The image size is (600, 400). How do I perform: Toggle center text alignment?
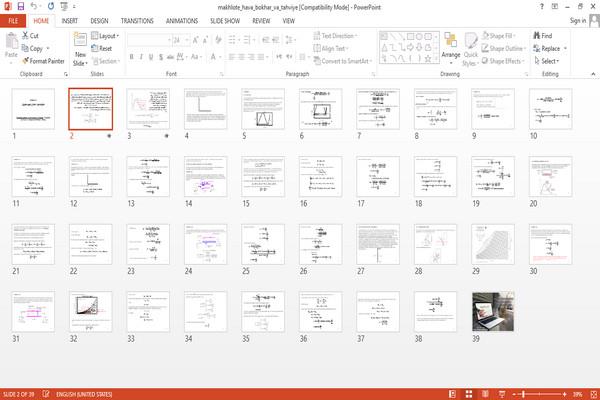coord(241,57)
